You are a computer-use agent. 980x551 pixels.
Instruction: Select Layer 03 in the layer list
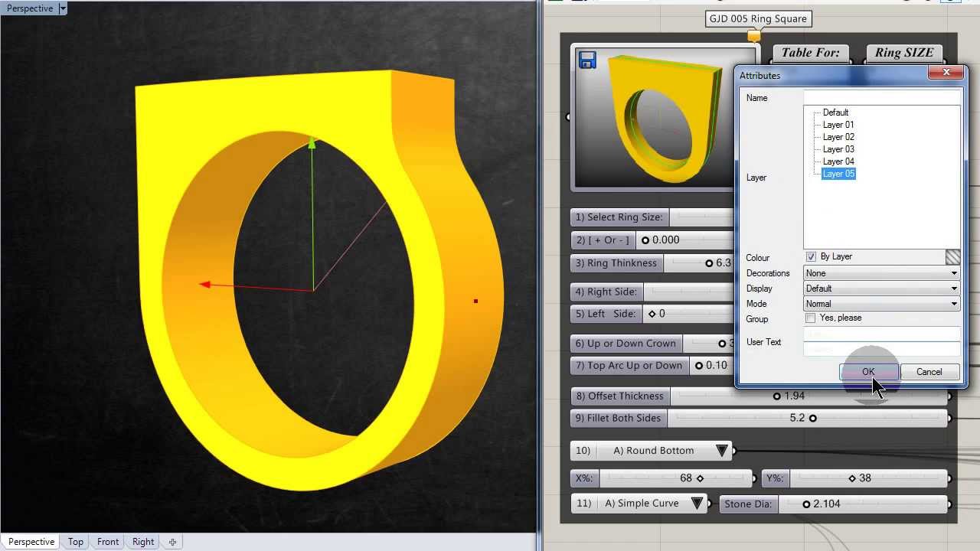point(838,149)
